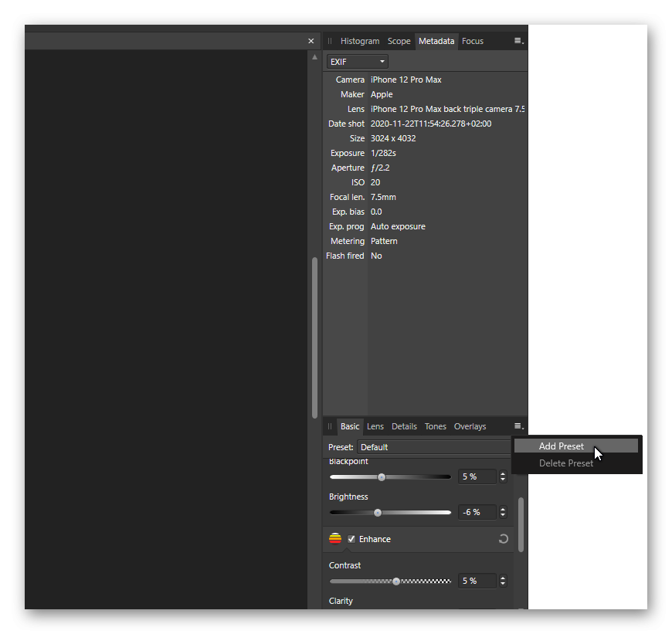Open the Preset Default dropdown
Image resolution: width=672 pixels, height=634 pixels.
coord(434,447)
